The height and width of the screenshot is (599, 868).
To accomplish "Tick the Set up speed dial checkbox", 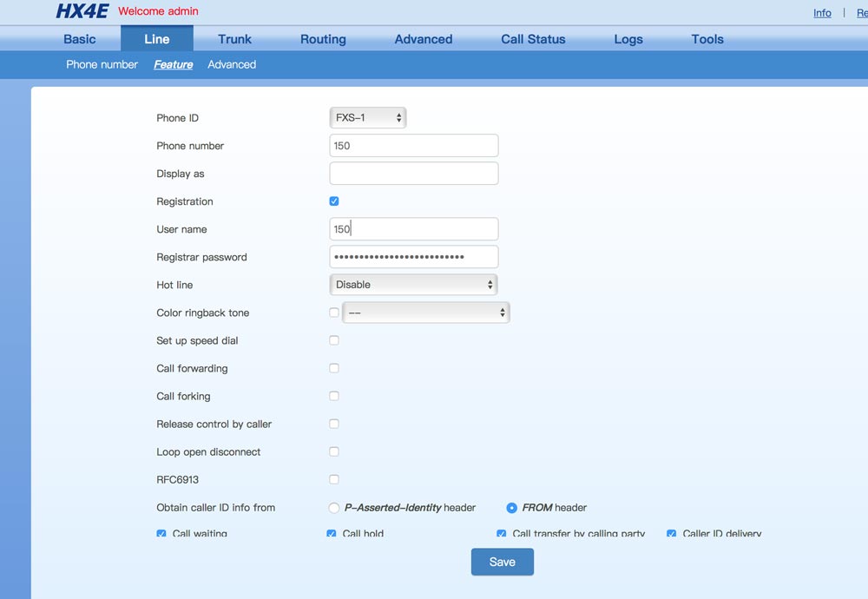I will 334,340.
